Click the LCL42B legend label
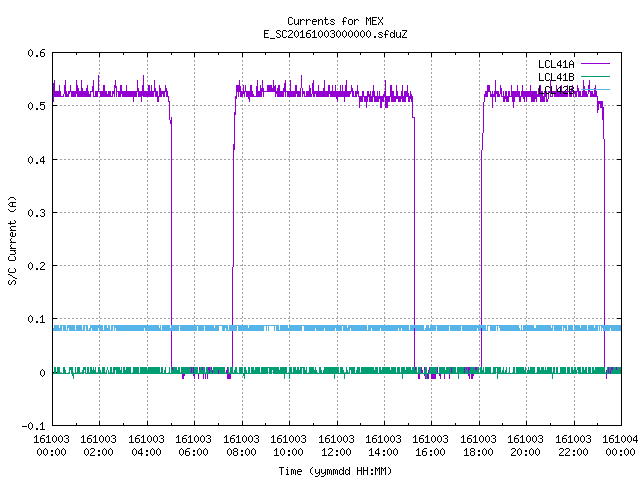The height and width of the screenshot is (480, 640). (x=556, y=90)
